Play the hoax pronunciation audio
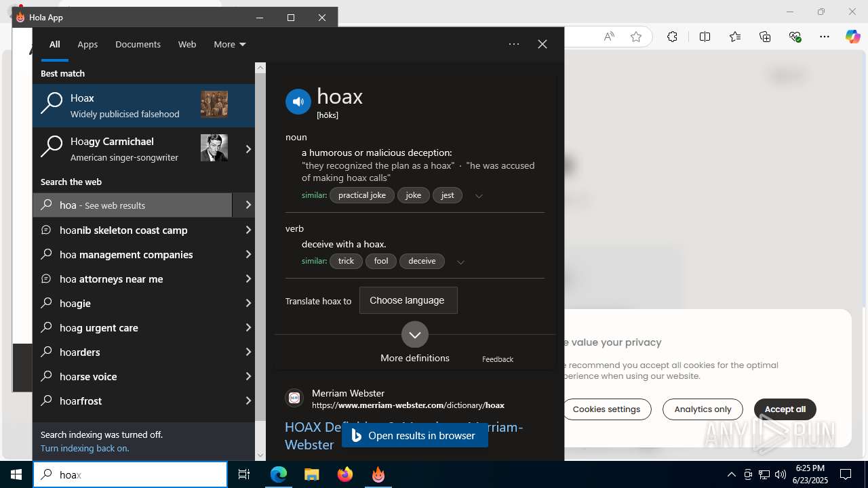 [x=298, y=102]
